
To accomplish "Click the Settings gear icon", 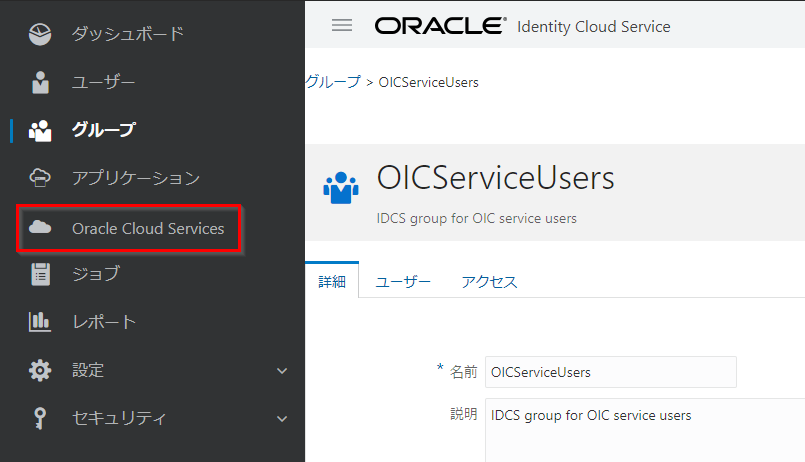I will point(40,370).
